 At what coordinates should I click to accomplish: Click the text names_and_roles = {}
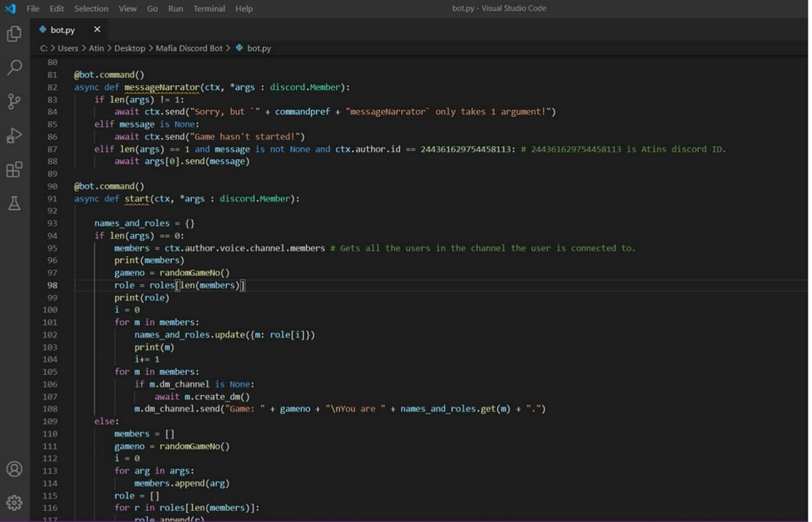pos(145,223)
